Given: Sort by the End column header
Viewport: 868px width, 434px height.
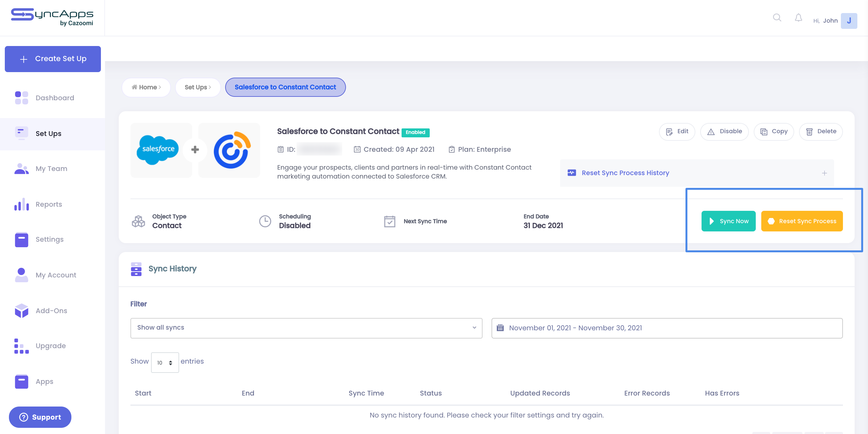Looking at the screenshot, I should pyautogui.click(x=248, y=393).
